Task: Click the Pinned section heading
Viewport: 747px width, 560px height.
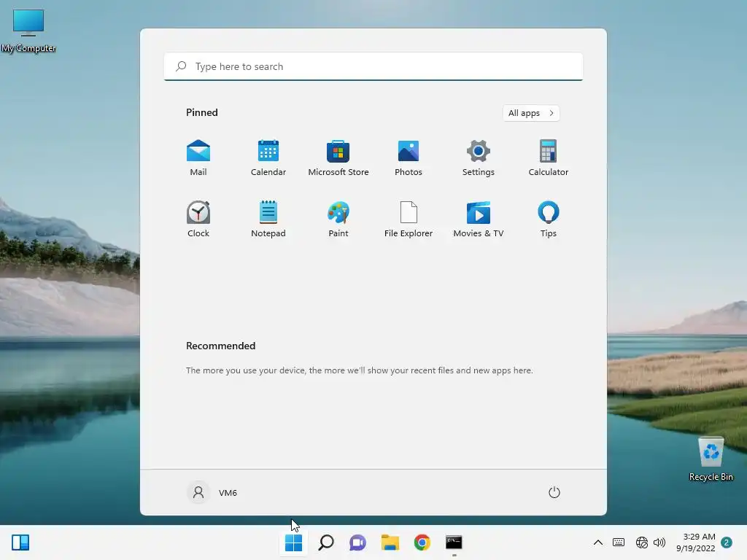Action: [x=202, y=112]
